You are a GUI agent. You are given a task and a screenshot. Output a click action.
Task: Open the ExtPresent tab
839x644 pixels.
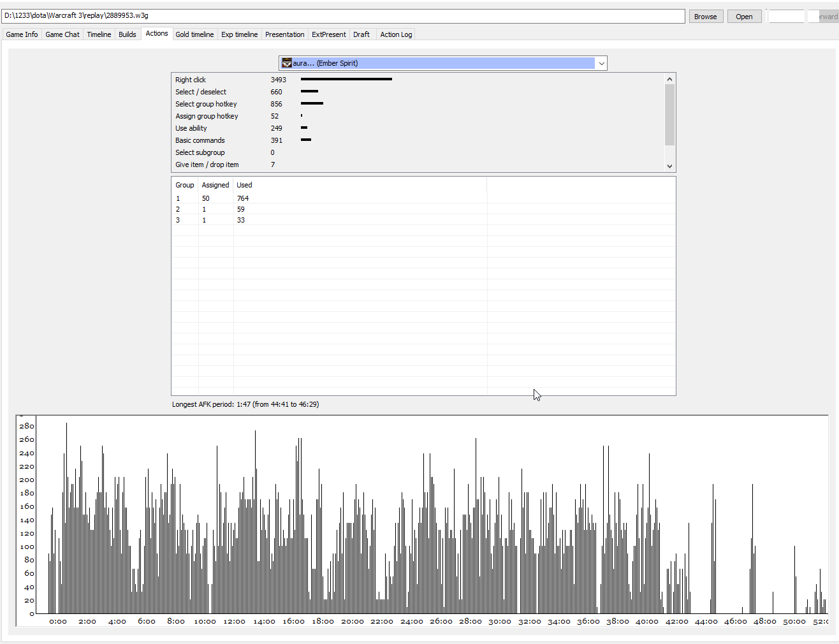tap(329, 34)
